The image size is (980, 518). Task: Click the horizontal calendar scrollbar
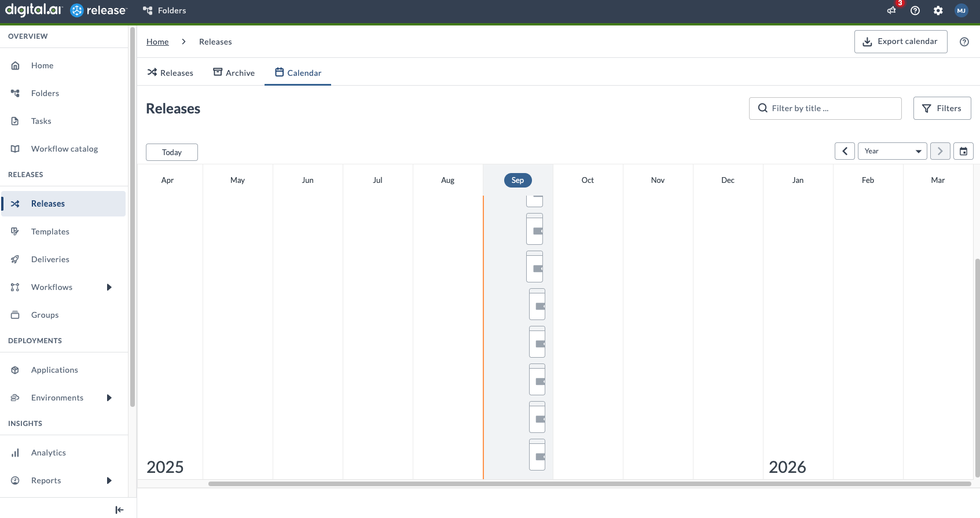click(589, 484)
